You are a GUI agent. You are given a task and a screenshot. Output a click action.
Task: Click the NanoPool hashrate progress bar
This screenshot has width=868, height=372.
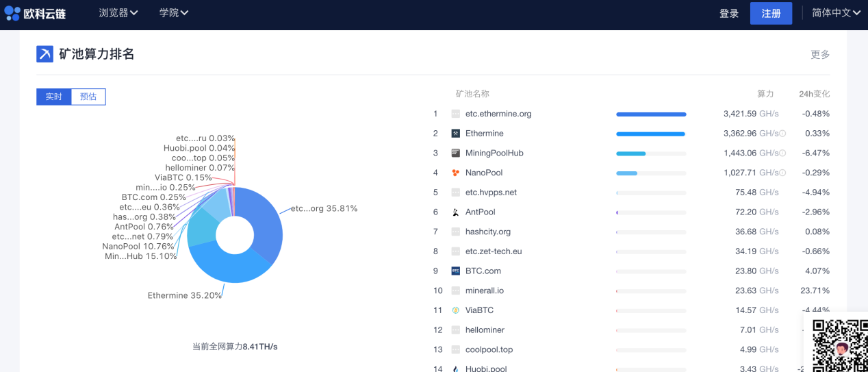(x=651, y=173)
